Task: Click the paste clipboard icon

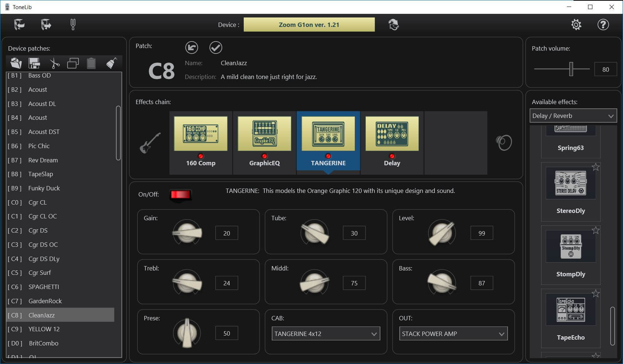Action: [91, 63]
